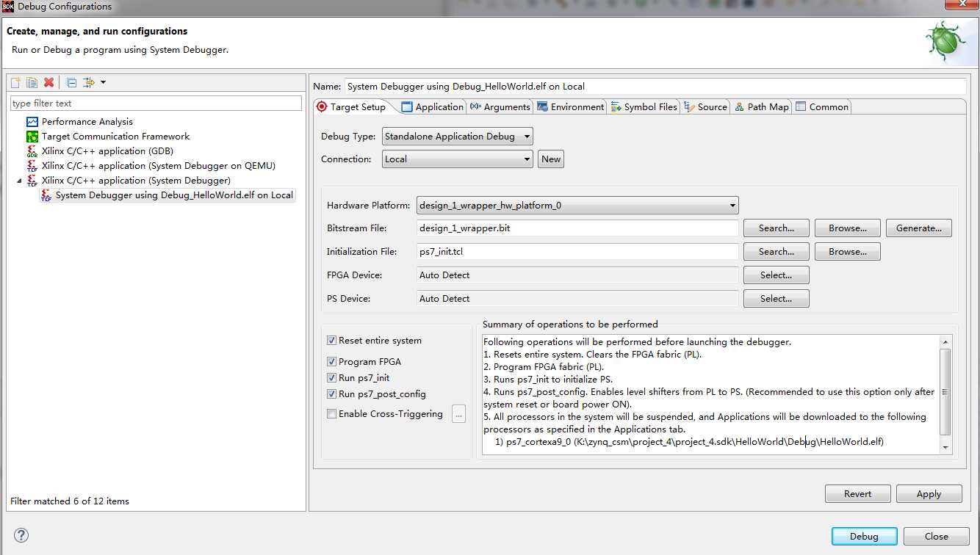This screenshot has height=555, width=980.
Task: Open the Debug Type dropdown
Action: 457,137
